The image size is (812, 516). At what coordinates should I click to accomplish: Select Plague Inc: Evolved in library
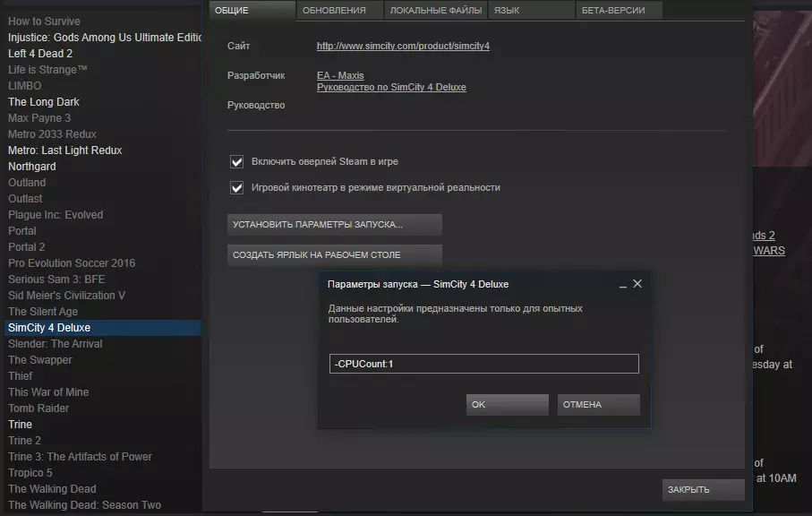click(56, 214)
